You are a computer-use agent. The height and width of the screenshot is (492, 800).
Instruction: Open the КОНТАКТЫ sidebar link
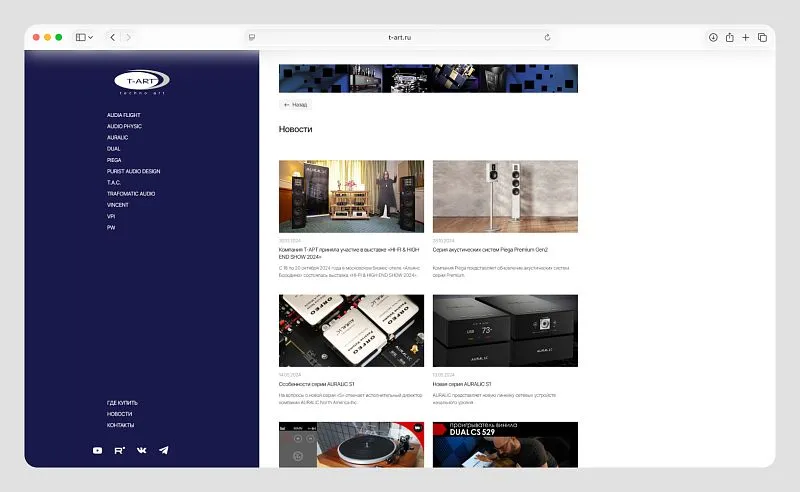[x=120, y=425]
